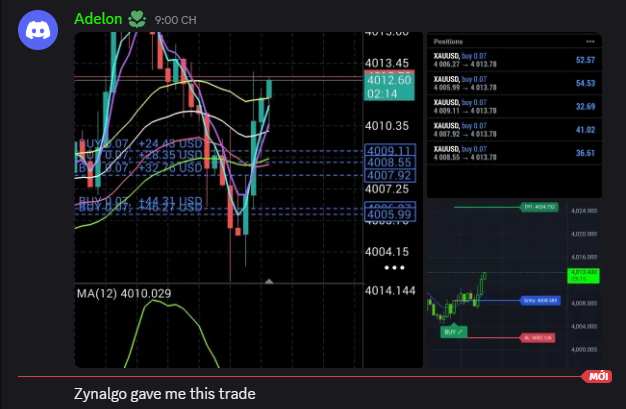Click the XAUUSD position with profit 36.61
Viewport: 626px width, 409px height.
click(514, 153)
